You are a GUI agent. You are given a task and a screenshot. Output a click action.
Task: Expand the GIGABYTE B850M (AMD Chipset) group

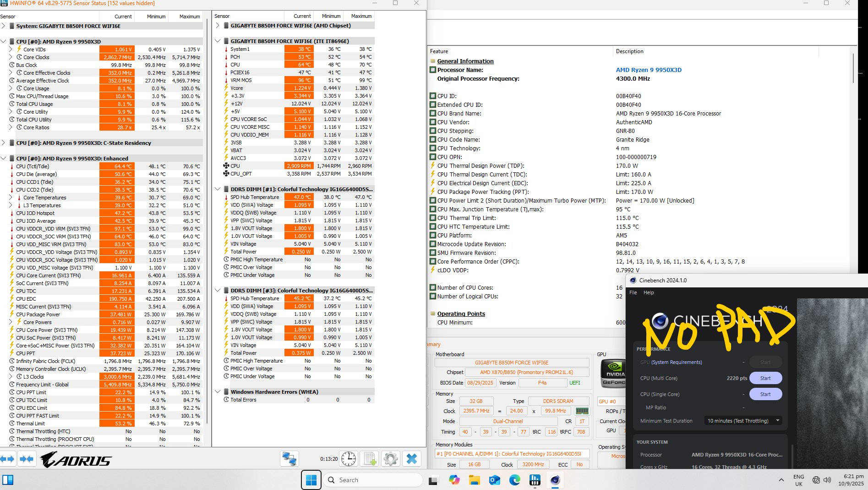(218, 26)
